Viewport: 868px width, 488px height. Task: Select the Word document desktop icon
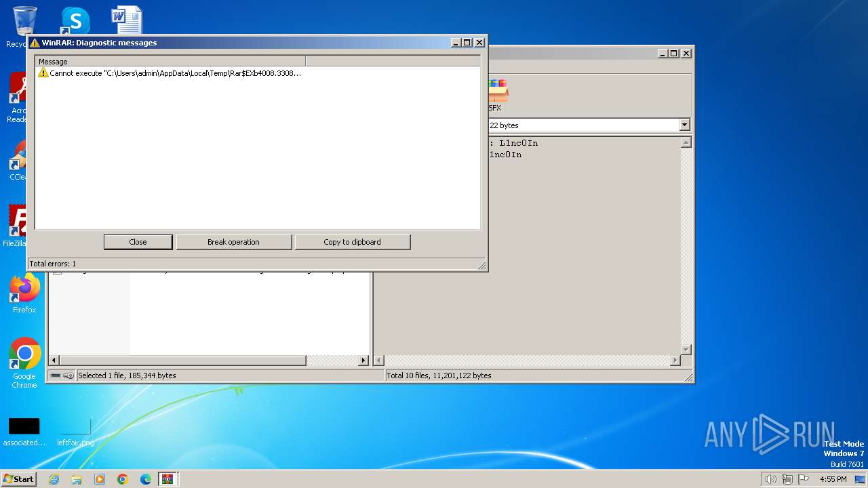[127, 20]
